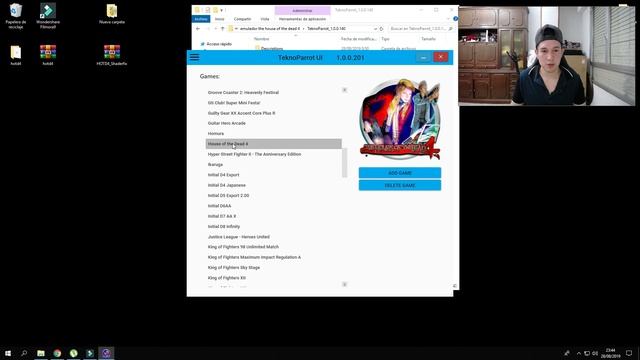Click taskbar search magnifier
The width and height of the screenshot is (640, 360).
[x=24, y=353]
